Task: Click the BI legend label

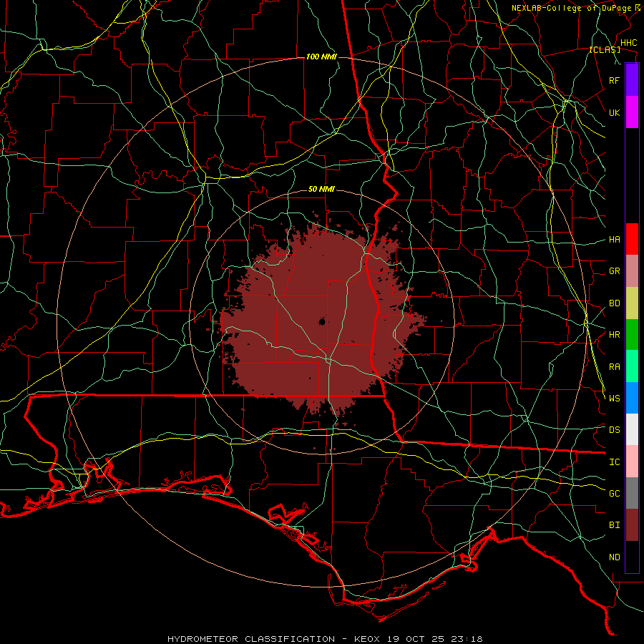Action: click(x=614, y=525)
